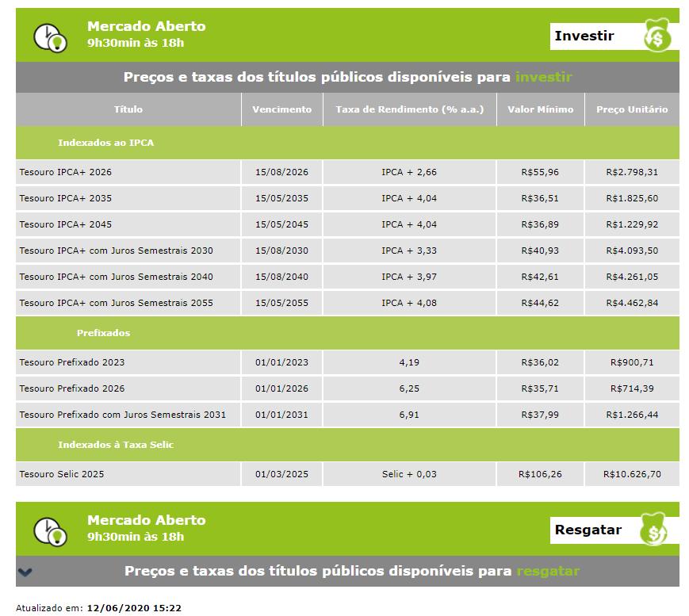Open the Investir tab

coord(584,36)
